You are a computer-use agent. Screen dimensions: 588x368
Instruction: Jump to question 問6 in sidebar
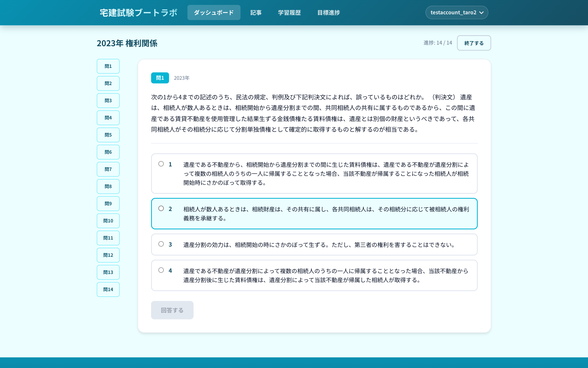click(x=108, y=152)
